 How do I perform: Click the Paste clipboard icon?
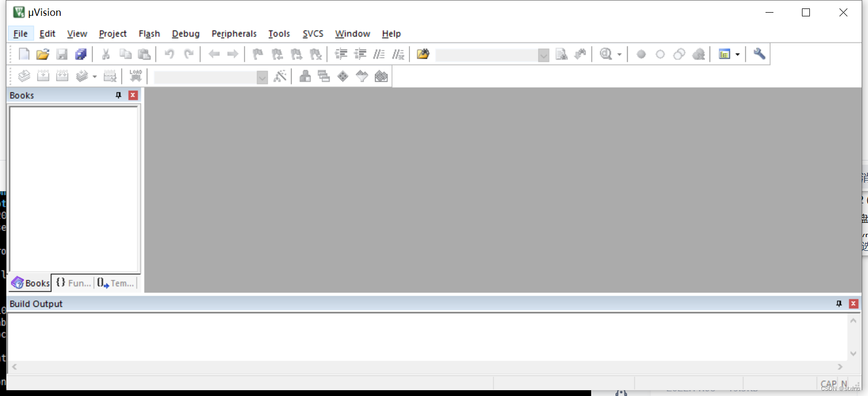[x=144, y=54]
